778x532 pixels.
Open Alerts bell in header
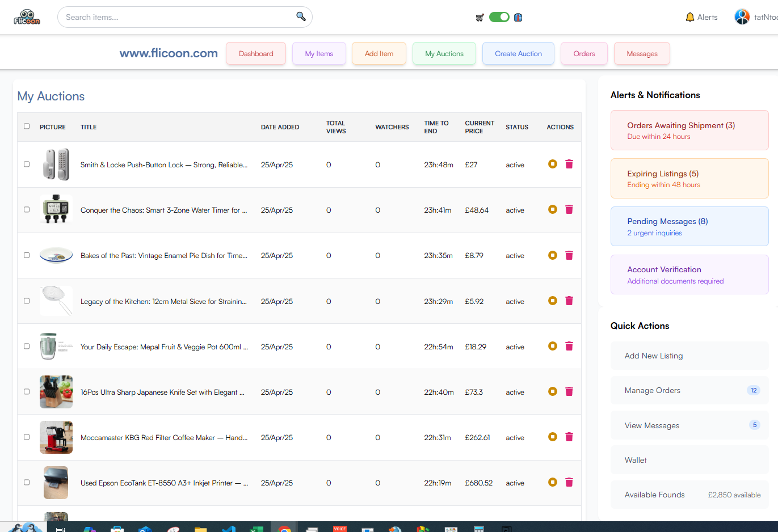(701, 17)
